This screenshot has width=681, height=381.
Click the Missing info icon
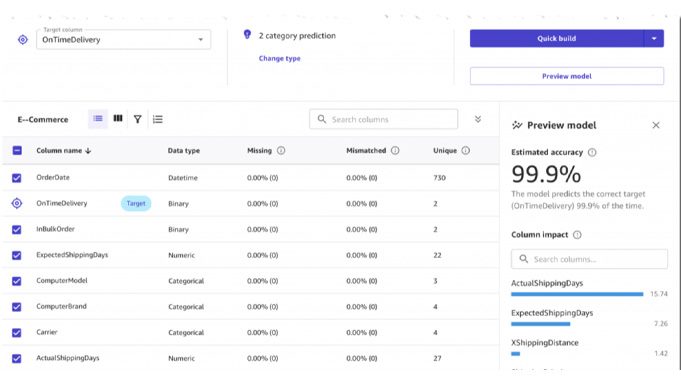[281, 150]
